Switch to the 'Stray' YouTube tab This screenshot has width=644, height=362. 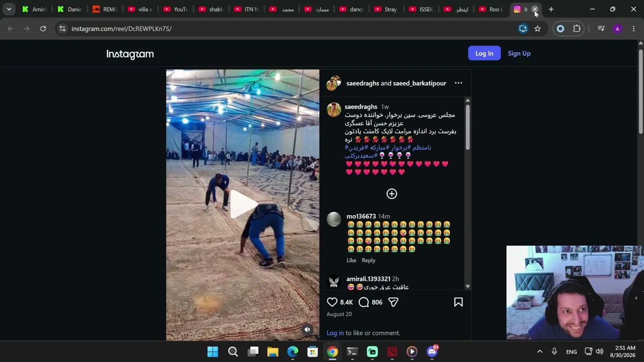[386, 9]
